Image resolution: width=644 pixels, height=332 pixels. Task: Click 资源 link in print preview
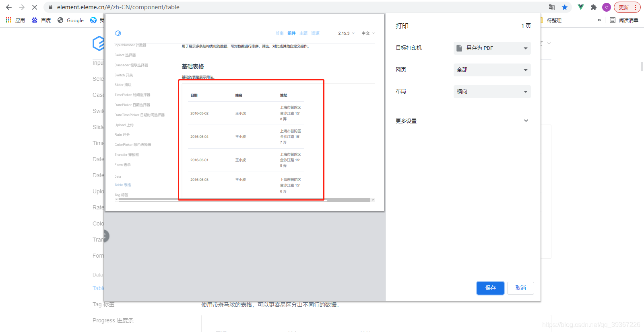tap(315, 33)
